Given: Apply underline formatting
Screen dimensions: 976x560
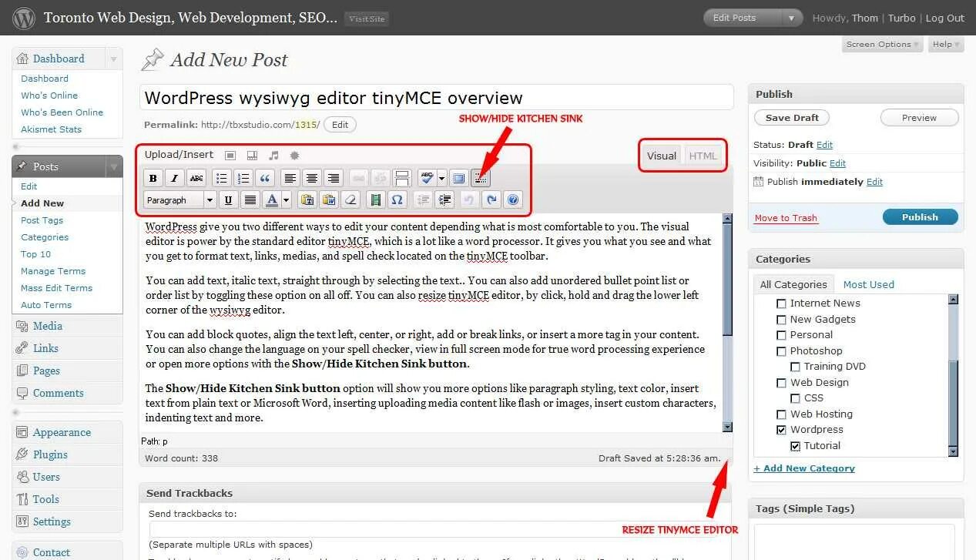Looking at the screenshot, I should (228, 200).
